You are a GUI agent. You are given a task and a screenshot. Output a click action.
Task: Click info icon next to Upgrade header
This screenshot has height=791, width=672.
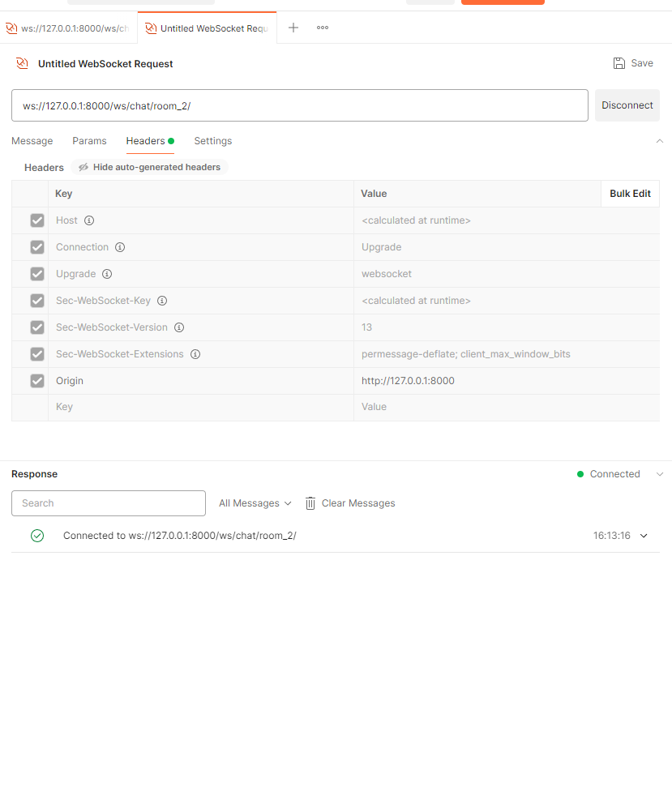[x=107, y=274]
